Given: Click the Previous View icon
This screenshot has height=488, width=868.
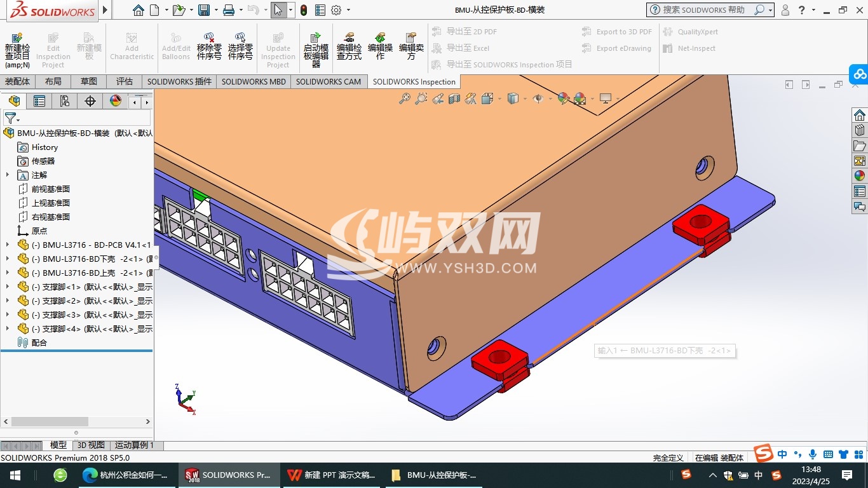Looking at the screenshot, I should click(x=437, y=98).
